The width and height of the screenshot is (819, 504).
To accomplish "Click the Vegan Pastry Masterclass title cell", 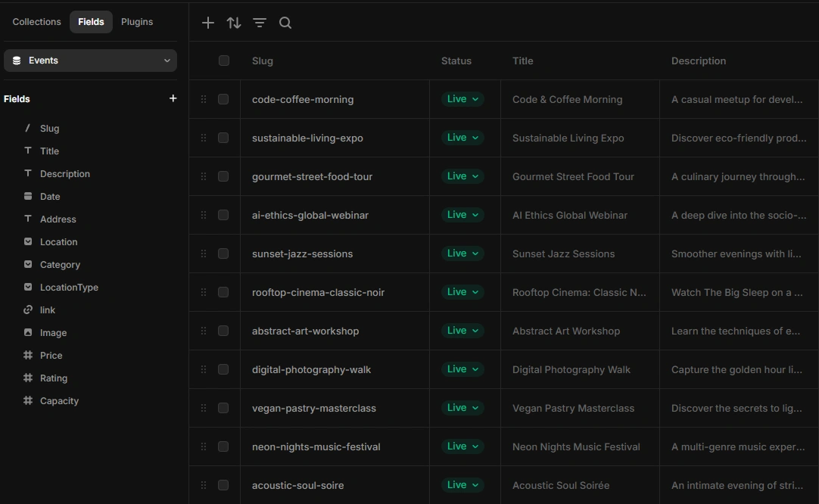I will coord(580,408).
